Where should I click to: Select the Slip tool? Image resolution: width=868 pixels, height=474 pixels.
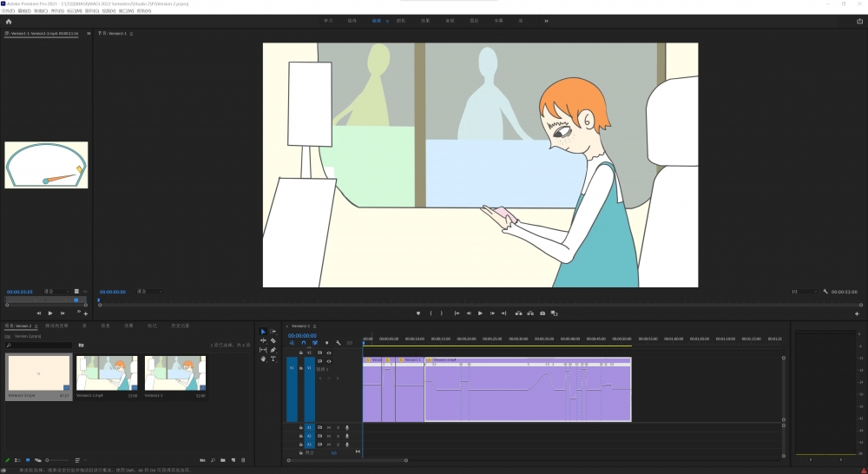(263, 350)
